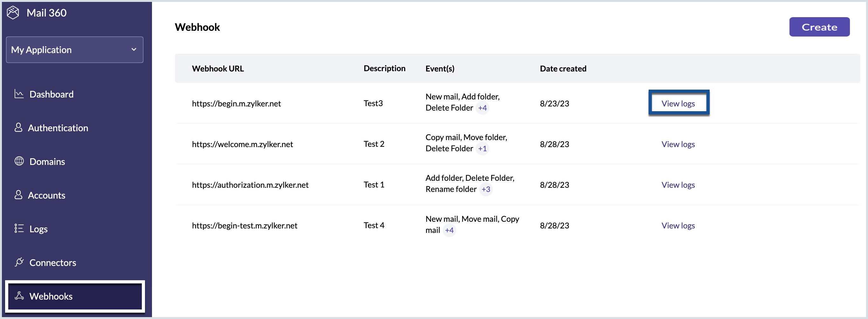Click the Authentication person icon
This screenshot has width=868, height=319.
coord(18,127)
